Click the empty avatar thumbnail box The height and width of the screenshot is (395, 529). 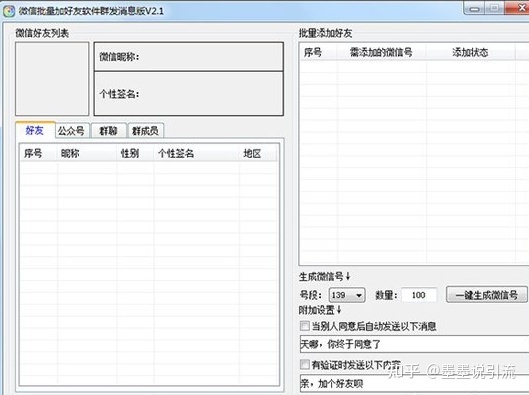tap(52, 79)
